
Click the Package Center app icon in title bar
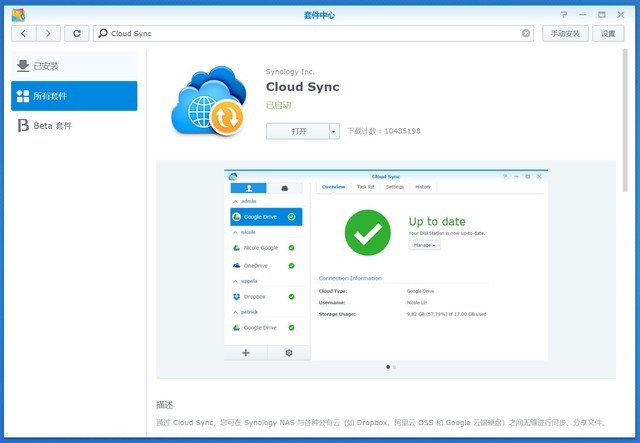coord(18,15)
